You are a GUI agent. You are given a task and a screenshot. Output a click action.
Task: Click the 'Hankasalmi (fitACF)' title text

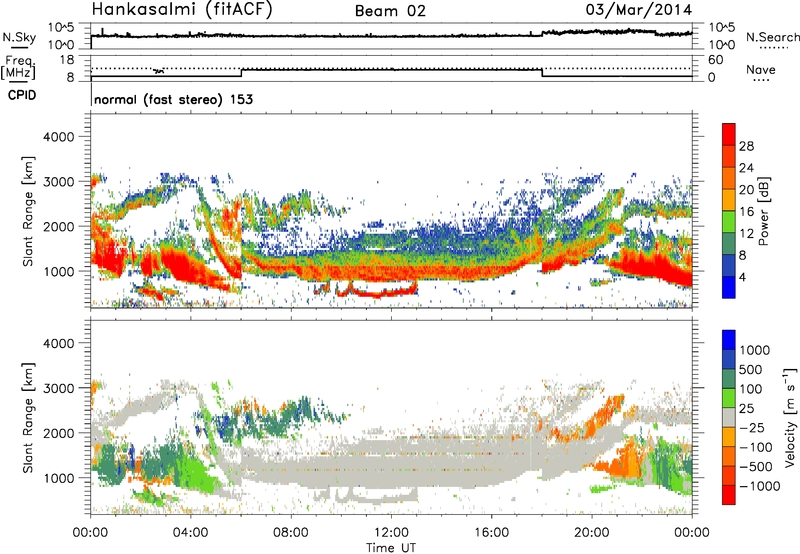pos(182,9)
